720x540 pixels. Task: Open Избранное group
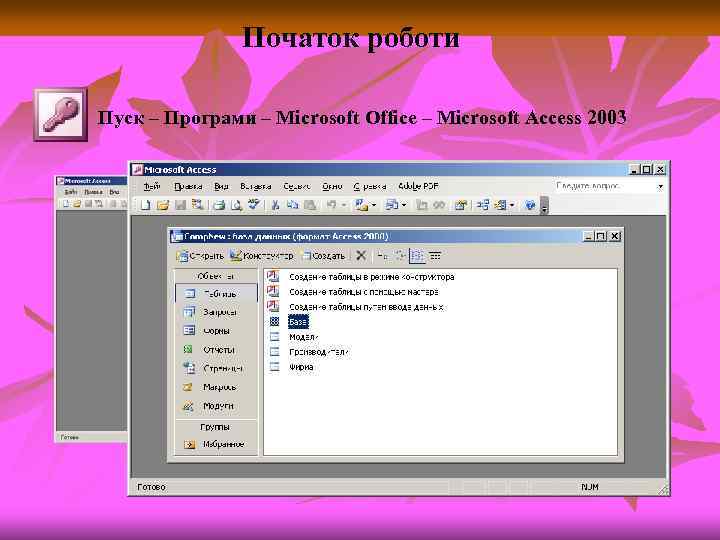[216, 444]
